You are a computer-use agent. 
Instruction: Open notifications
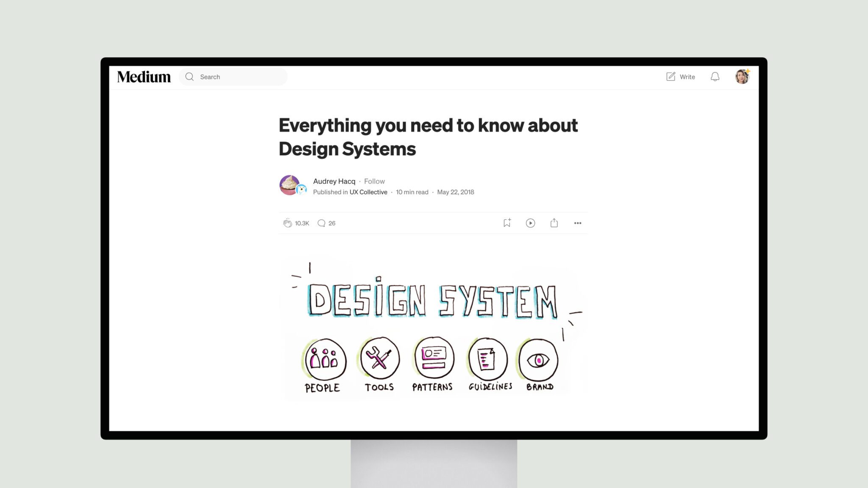[x=715, y=77]
